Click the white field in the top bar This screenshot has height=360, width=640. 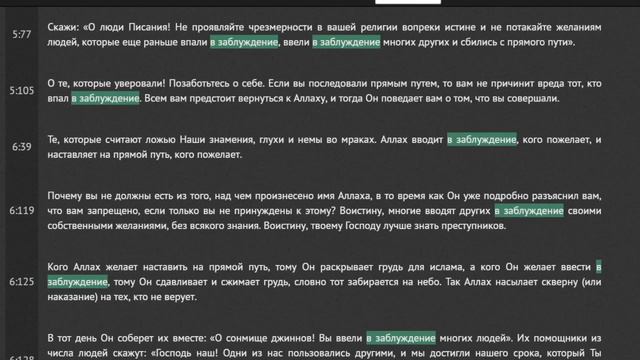(x=408, y=2)
